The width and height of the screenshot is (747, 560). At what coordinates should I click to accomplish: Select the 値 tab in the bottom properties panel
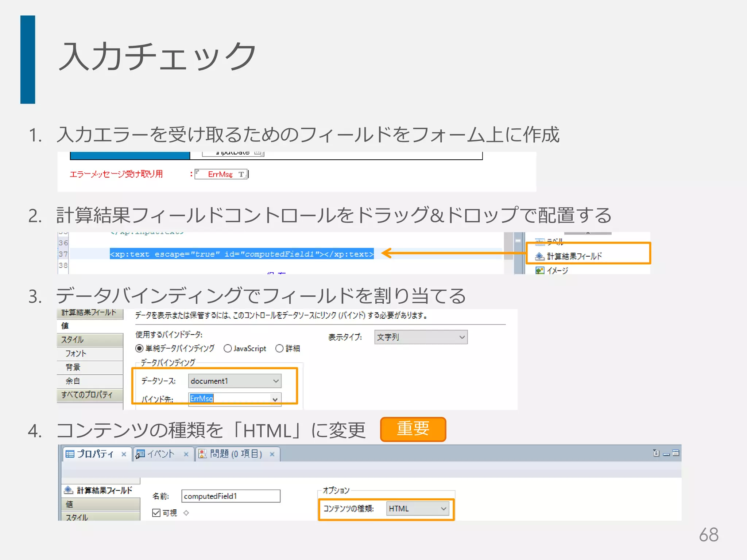point(101,504)
